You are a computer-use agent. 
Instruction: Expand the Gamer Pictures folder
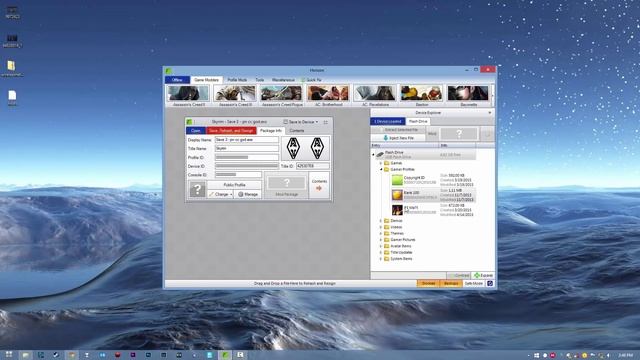coord(381,240)
